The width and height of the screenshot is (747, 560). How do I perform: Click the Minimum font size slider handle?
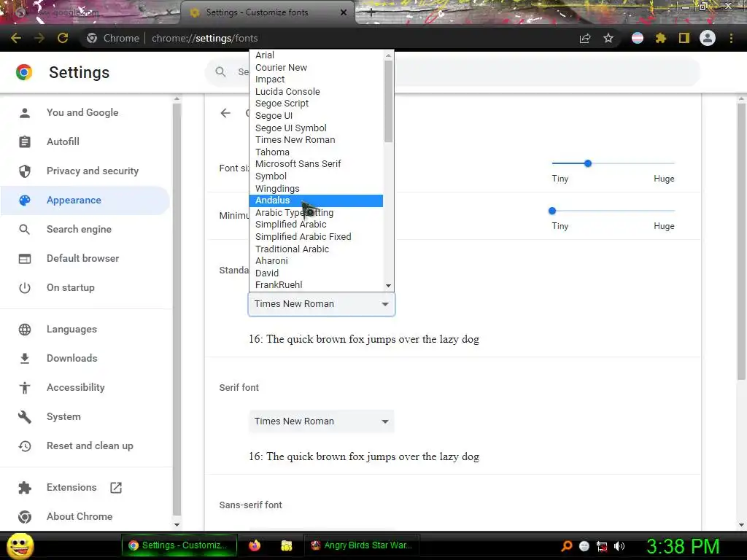click(552, 211)
